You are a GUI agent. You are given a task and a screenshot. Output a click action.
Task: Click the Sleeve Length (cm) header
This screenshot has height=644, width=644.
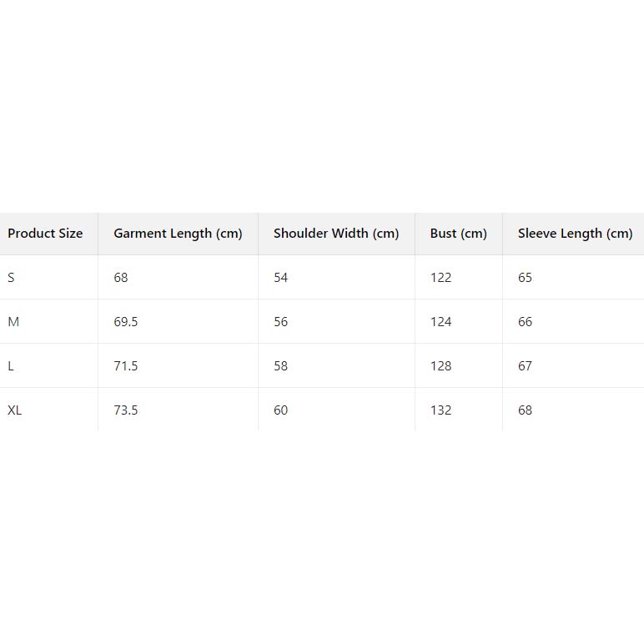click(x=575, y=234)
